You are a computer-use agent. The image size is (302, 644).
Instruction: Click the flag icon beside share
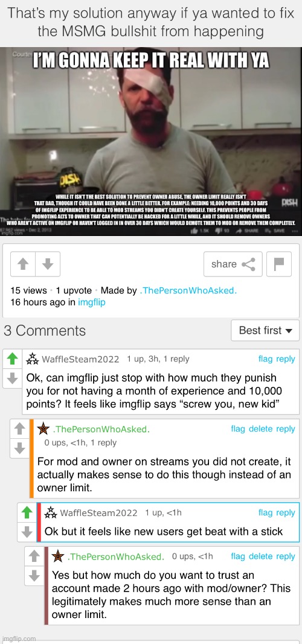(x=279, y=264)
